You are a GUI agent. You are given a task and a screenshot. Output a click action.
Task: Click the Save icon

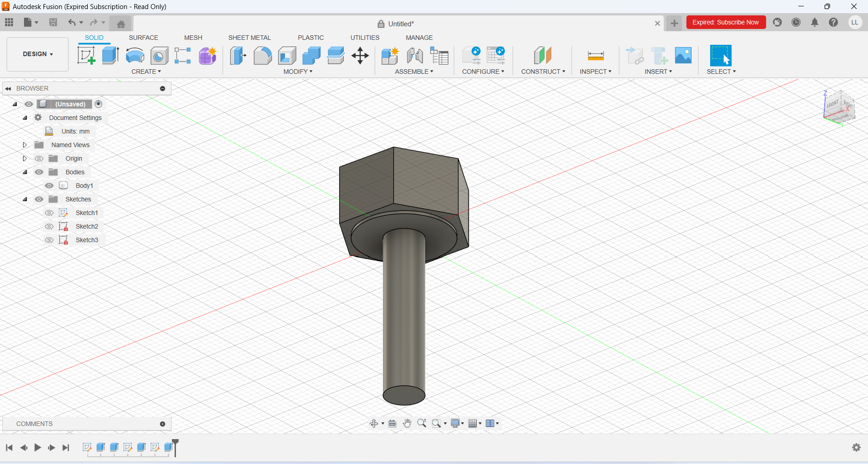(53, 22)
